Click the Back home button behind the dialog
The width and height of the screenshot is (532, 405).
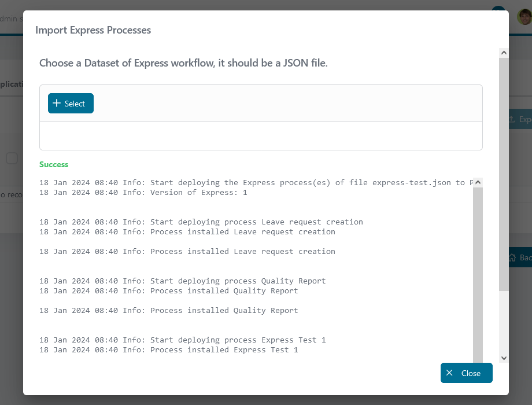pyautogui.click(x=520, y=257)
